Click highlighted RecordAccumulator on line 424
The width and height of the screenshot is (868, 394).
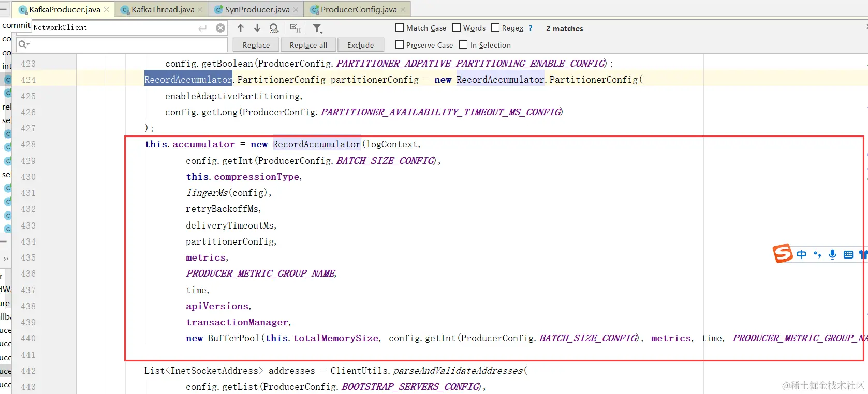click(x=188, y=79)
